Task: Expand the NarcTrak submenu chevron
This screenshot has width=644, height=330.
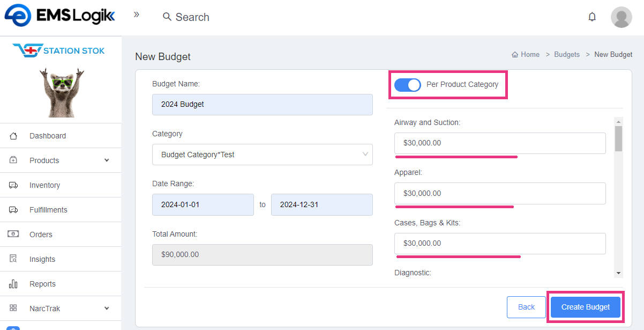Action: click(107, 309)
